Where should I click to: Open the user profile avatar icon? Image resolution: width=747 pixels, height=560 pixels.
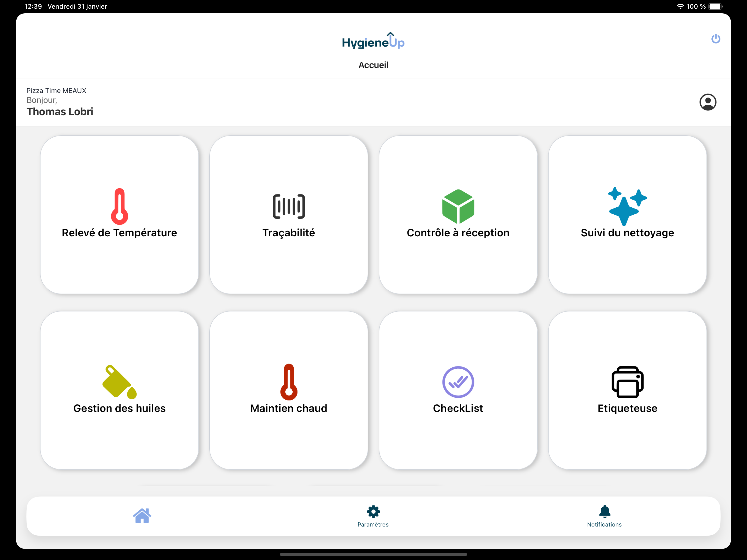coord(707,102)
